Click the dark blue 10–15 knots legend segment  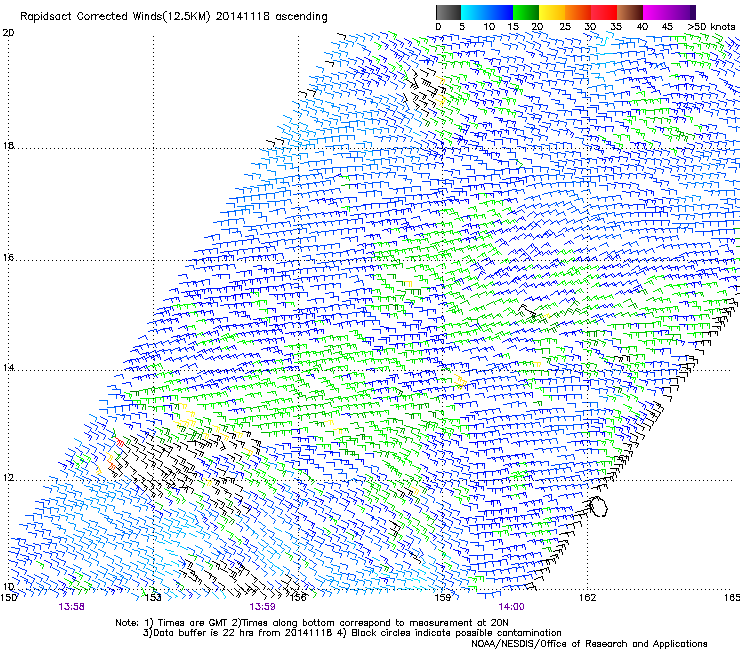(x=500, y=12)
